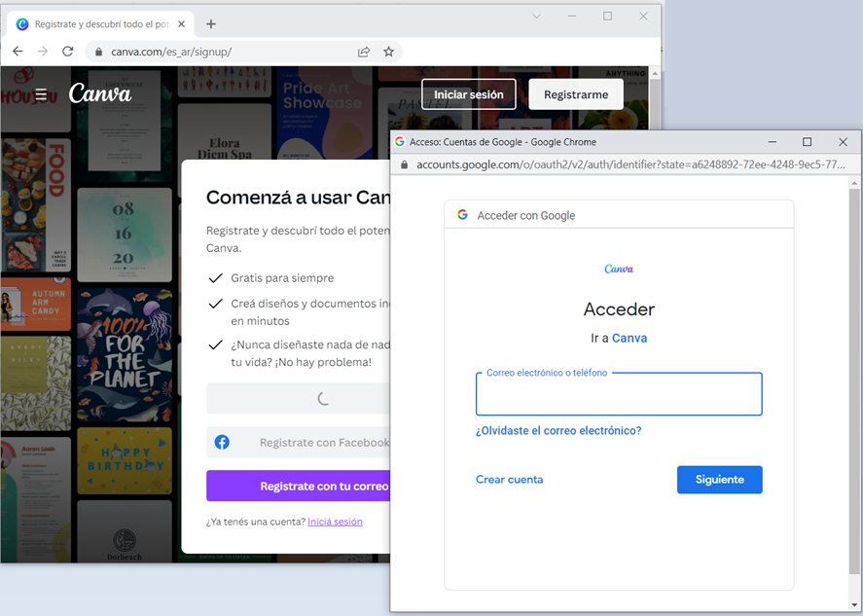
Task: Minimize the main Canva Chrome window
Action: click(x=572, y=17)
